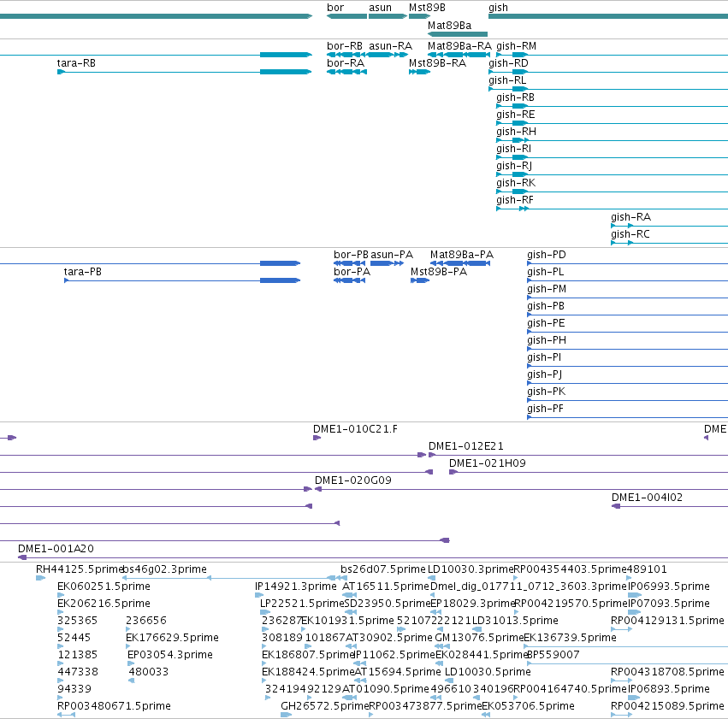Viewport: 728px width, 719px height.
Task: Select the gish-PB protein label
Action: pyautogui.click(x=546, y=306)
